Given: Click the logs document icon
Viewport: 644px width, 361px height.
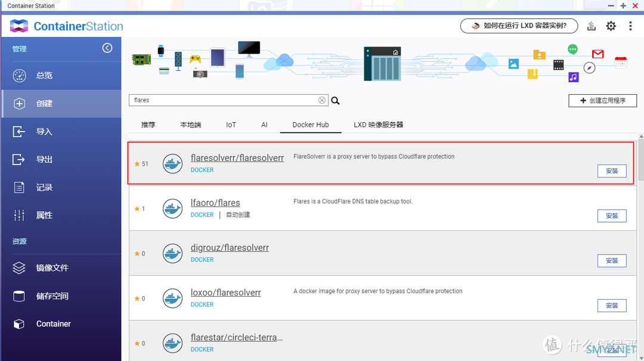Looking at the screenshot, I should click(x=19, y=188).
